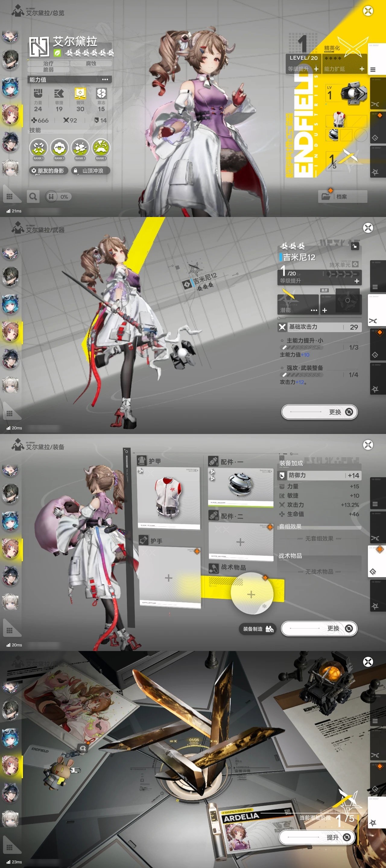Select the 智识 attribute icon
The height and width of the screenshot is (868, 386).
tap(80, 94)
